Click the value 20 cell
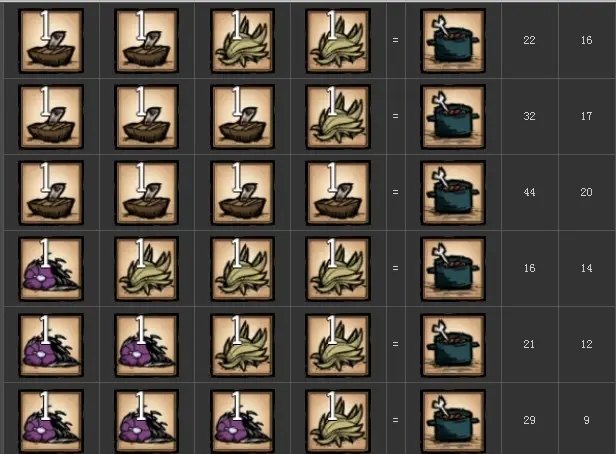616x454 pixels. point(587,192)
